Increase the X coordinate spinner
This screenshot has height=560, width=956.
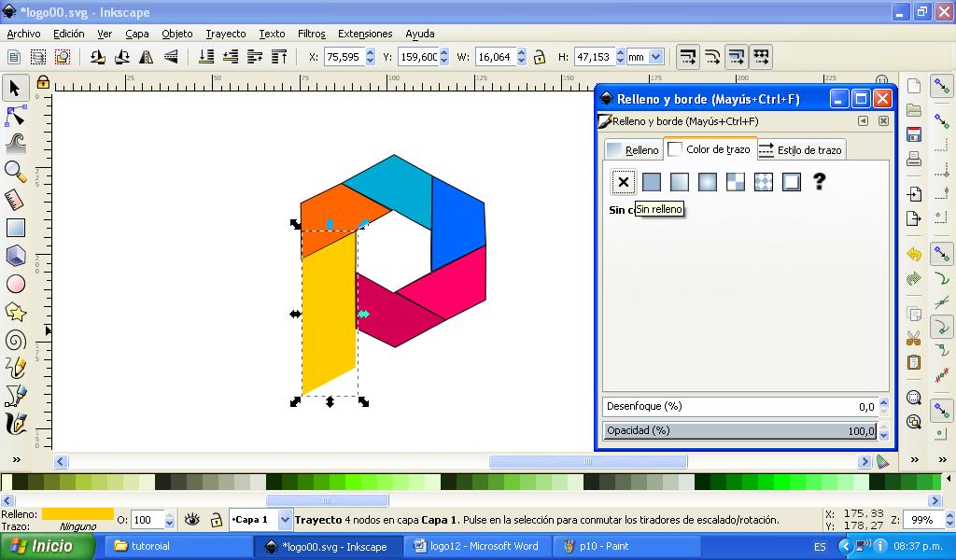pos(370,53)
